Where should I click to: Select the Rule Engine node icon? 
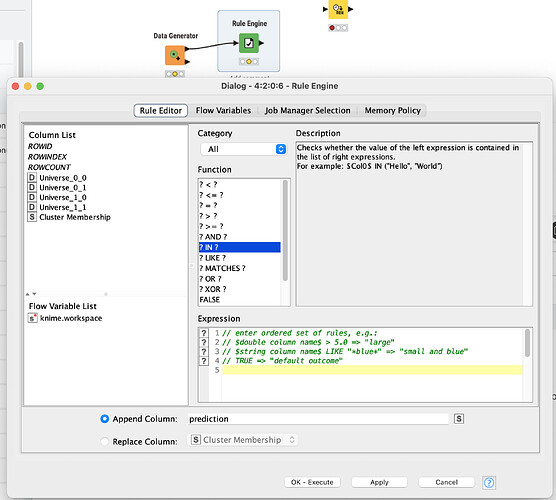point(249,43)
